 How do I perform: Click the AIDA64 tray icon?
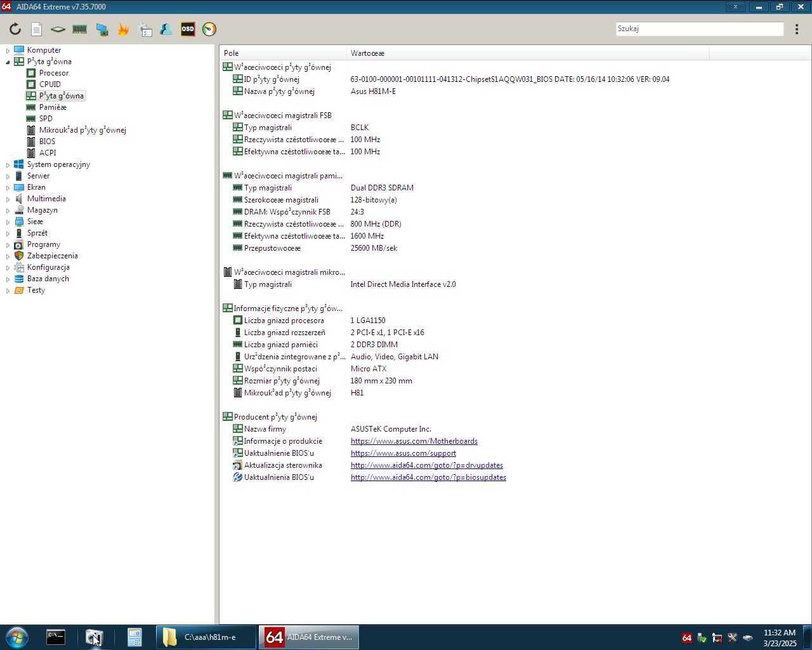point(687,638)
